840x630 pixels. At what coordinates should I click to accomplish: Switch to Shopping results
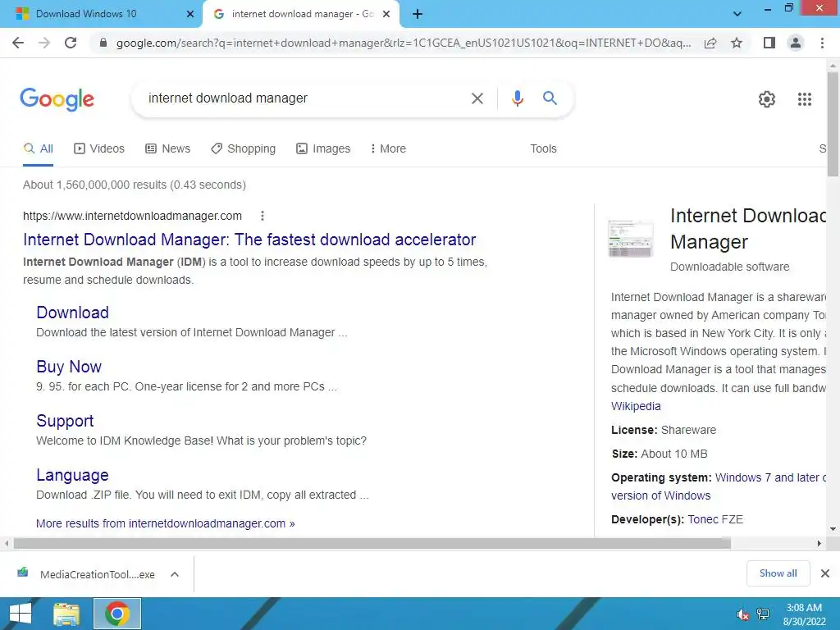[243, 148]
